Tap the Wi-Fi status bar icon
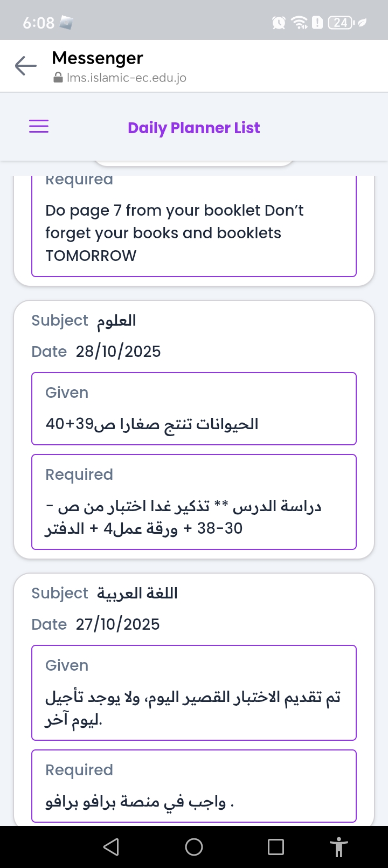388x868 pixels. click(x=299, y=23)
